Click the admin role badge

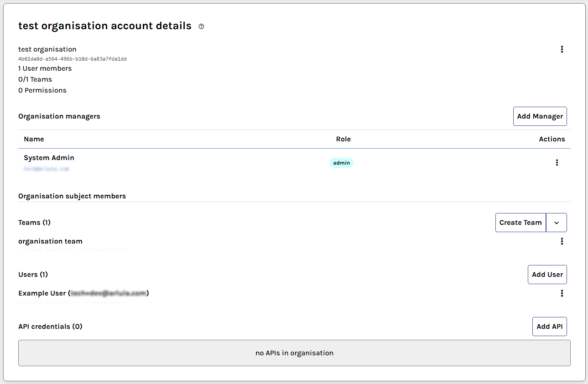[341, 163]
